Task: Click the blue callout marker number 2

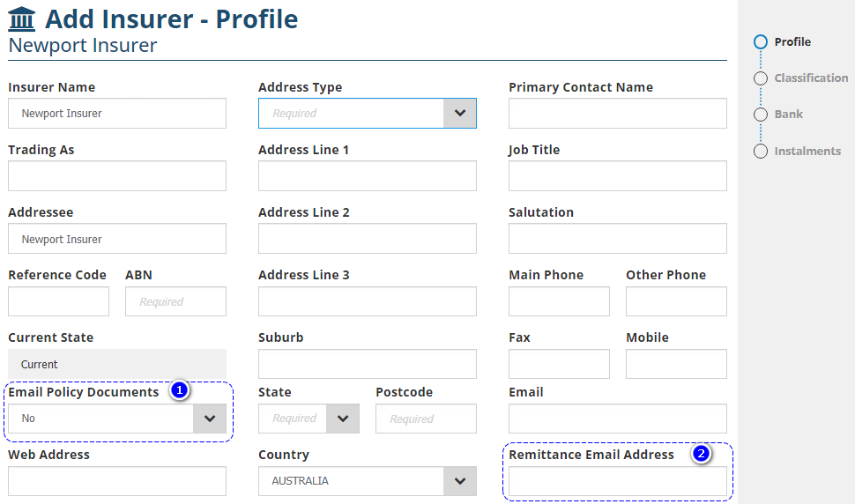Action: [x=701, y=454]
